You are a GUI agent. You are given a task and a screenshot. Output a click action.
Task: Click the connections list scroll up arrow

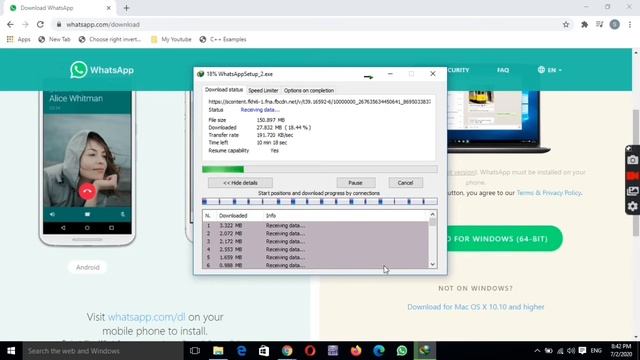[x=432, y=215]
